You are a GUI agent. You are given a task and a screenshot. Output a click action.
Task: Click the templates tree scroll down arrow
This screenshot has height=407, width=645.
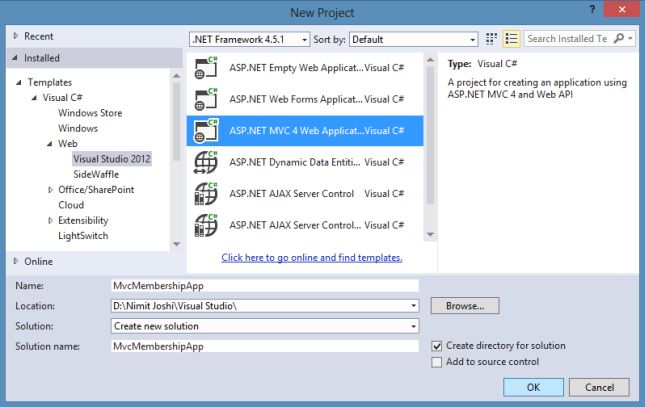coord(176,244)
